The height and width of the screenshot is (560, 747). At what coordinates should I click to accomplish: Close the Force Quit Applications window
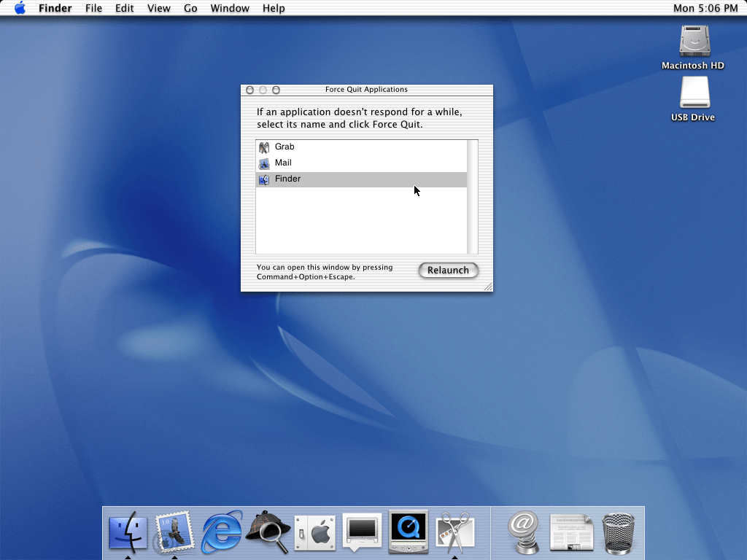coord(249,90)
